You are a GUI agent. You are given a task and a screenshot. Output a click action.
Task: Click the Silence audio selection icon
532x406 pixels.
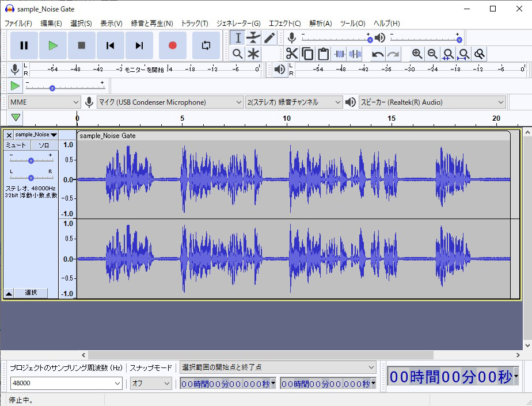(355, 54)
